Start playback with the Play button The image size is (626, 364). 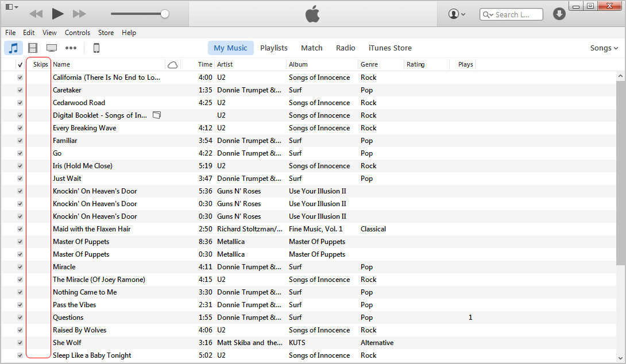click(57, 14)
